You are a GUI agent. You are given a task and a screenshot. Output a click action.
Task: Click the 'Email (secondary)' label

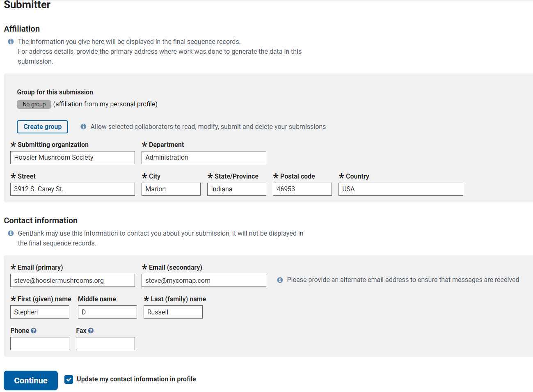[175, 268]
